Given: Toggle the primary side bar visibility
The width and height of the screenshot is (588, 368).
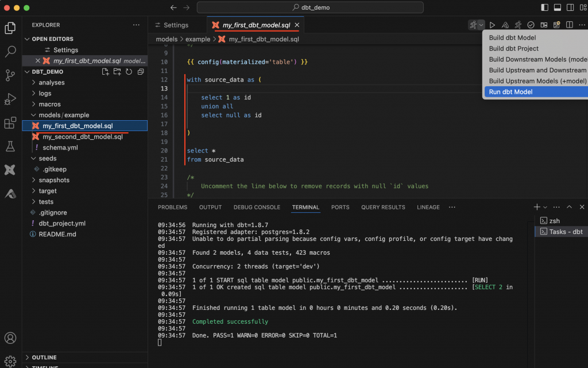Looking at the screenshot, I should click(x=545, y=7).
